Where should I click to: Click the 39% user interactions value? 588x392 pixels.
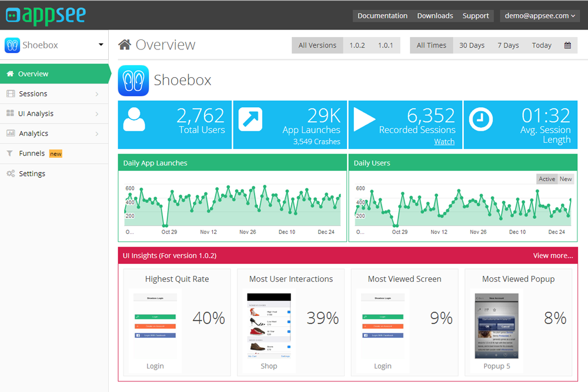pos(322,318)
